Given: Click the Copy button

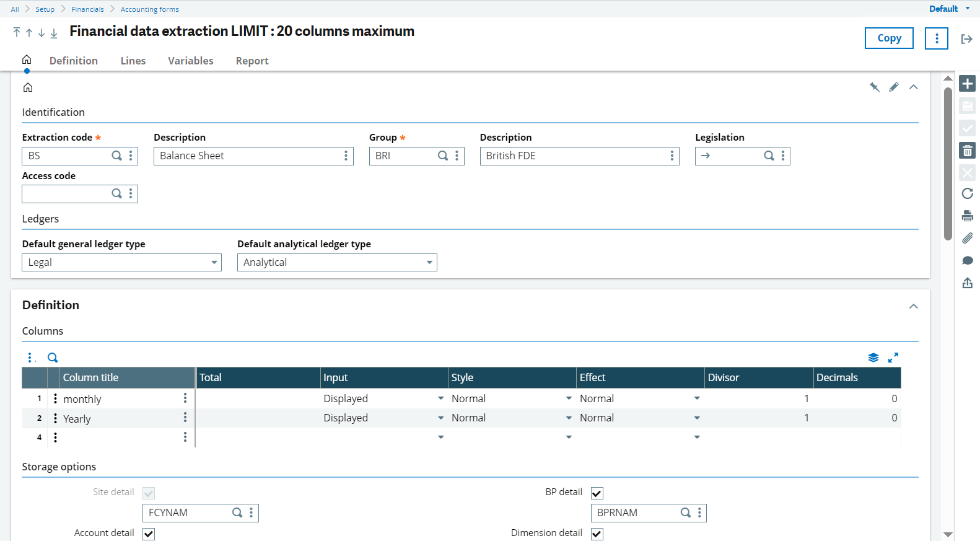Looking at the screenshot, I should click(x=889, y=38).
